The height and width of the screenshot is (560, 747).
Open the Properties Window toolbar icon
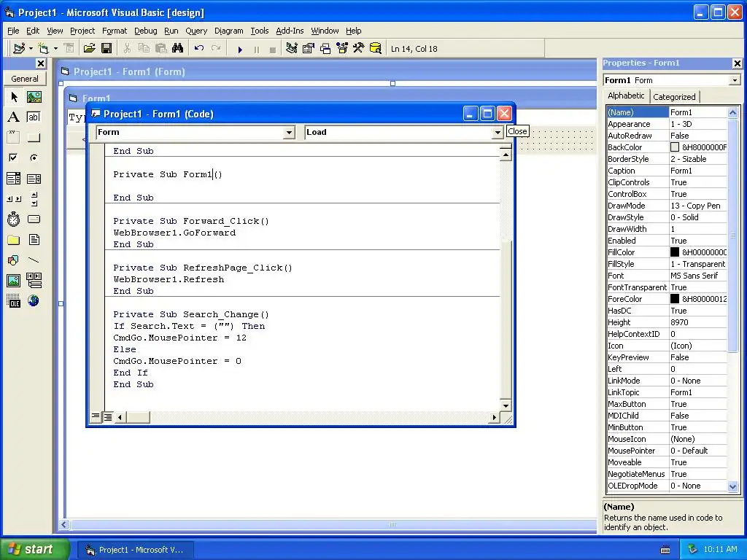click(x=309, y=49)
